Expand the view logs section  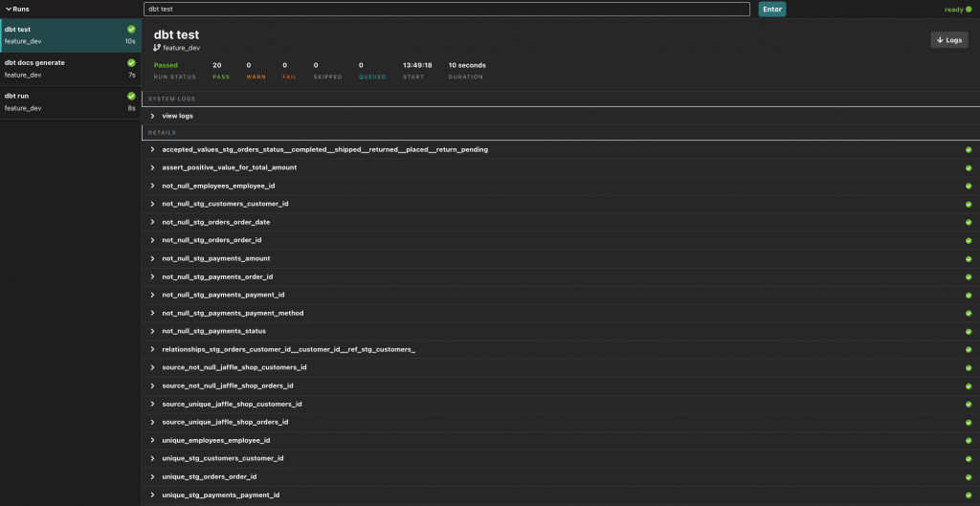(153, 116)
